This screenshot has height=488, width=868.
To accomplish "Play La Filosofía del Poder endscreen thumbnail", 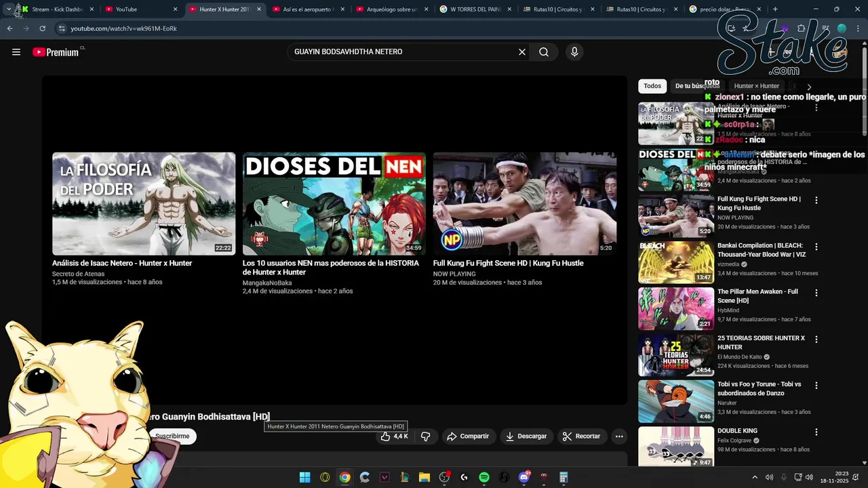I will coord(144,203).
